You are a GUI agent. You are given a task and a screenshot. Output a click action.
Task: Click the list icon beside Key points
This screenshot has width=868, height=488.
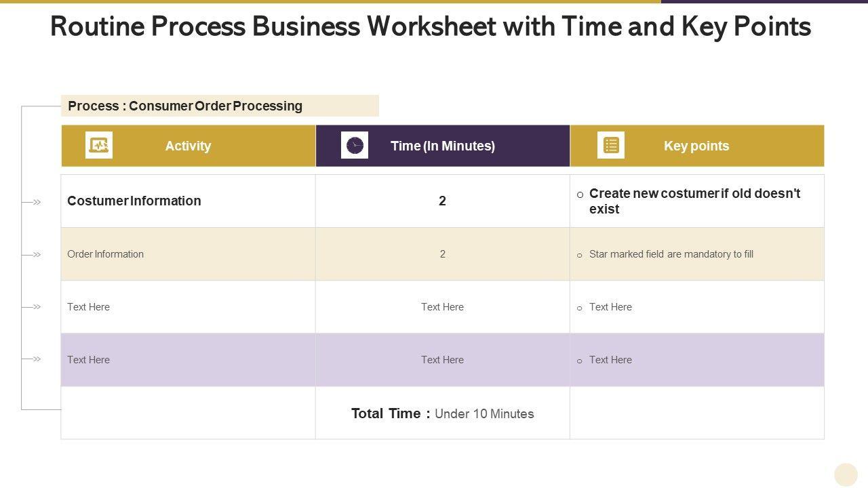(611, 145)
